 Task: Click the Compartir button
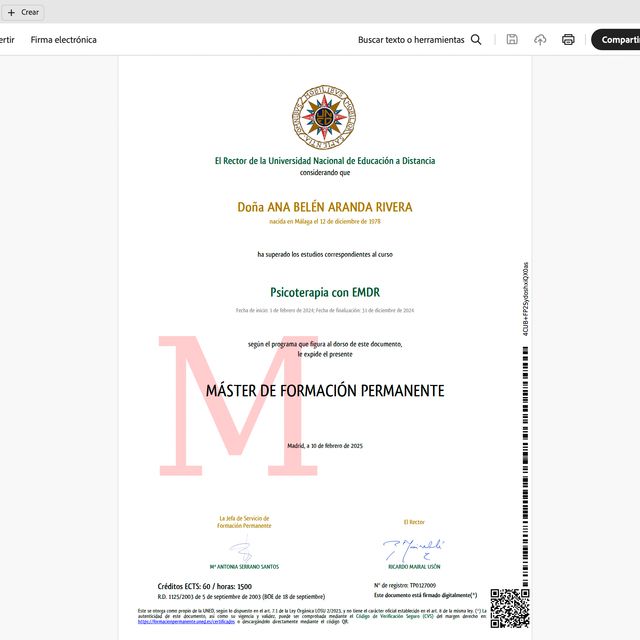click(616, 40)
